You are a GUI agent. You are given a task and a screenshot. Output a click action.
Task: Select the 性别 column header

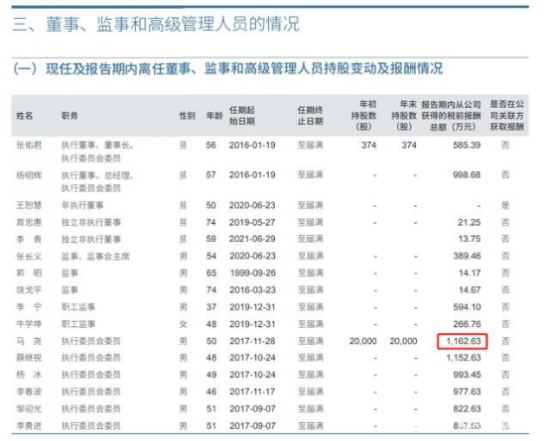click(x=187, y=115)
